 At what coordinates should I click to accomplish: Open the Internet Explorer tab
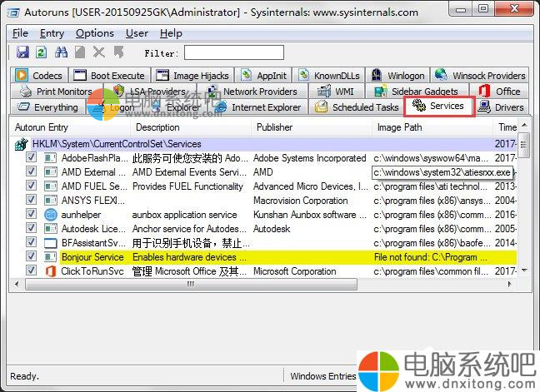[x=257, y=107]
